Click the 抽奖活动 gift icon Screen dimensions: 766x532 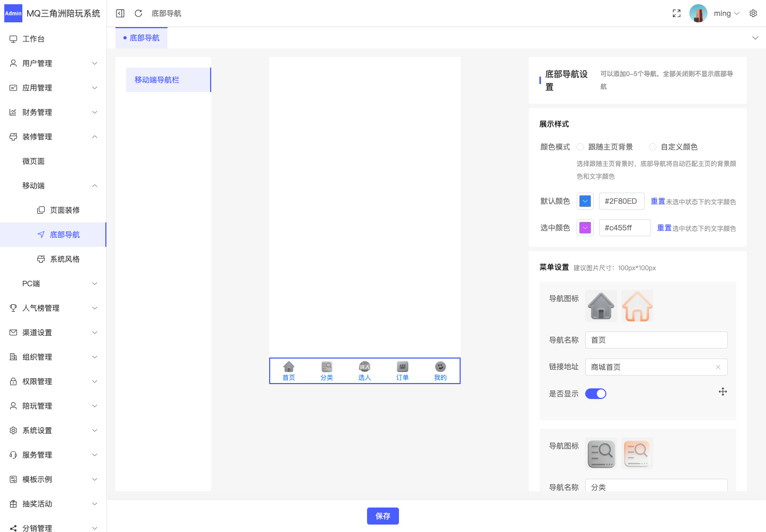13,504
